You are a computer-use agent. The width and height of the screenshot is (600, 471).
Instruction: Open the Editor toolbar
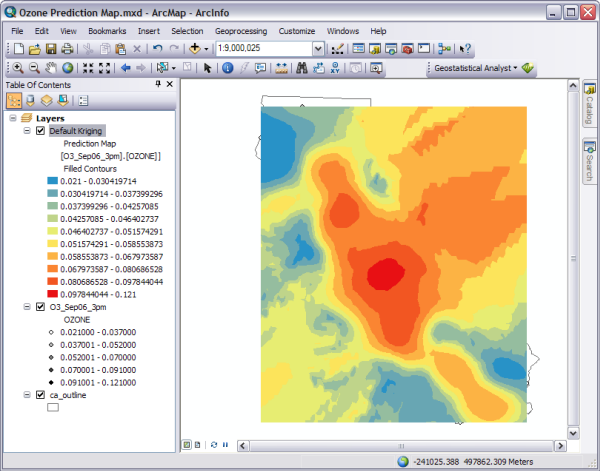(x=337, y=49)
